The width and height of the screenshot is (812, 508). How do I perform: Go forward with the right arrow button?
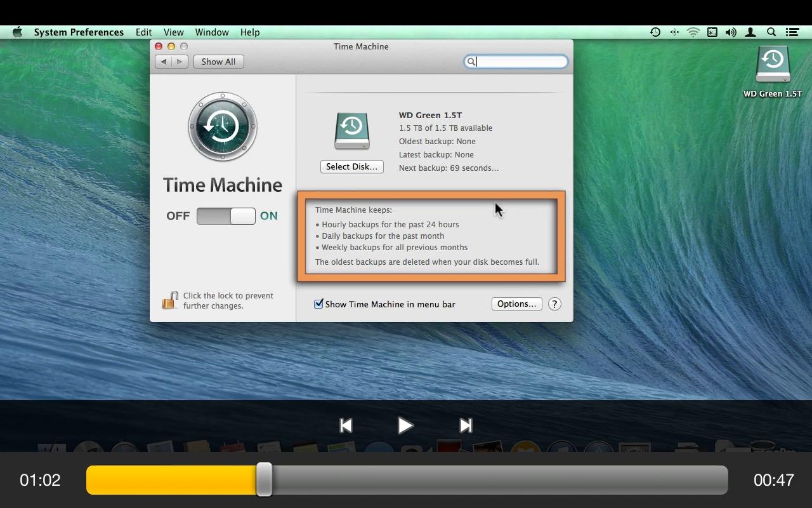[x=180, y=62]
